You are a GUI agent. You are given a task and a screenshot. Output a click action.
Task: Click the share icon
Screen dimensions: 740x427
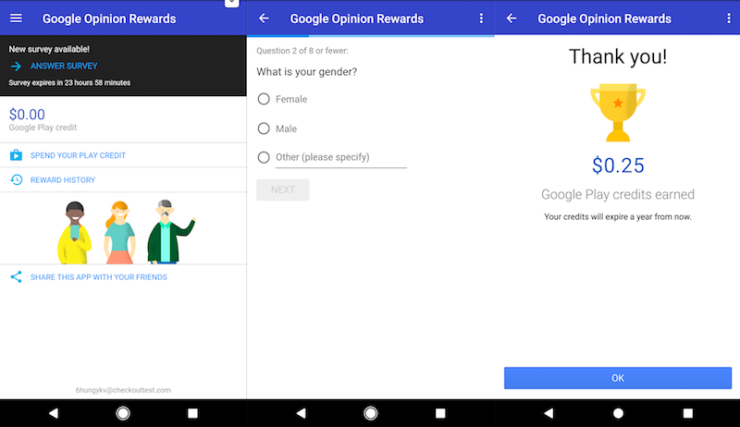[16, 277]
